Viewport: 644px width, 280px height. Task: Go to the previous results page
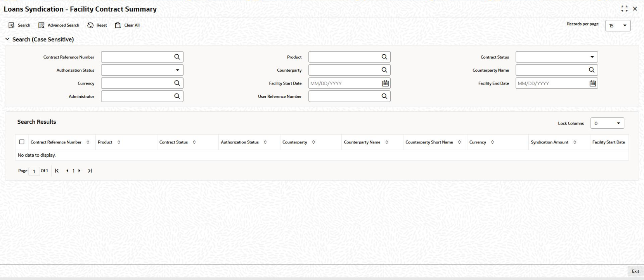coord(68,171)
